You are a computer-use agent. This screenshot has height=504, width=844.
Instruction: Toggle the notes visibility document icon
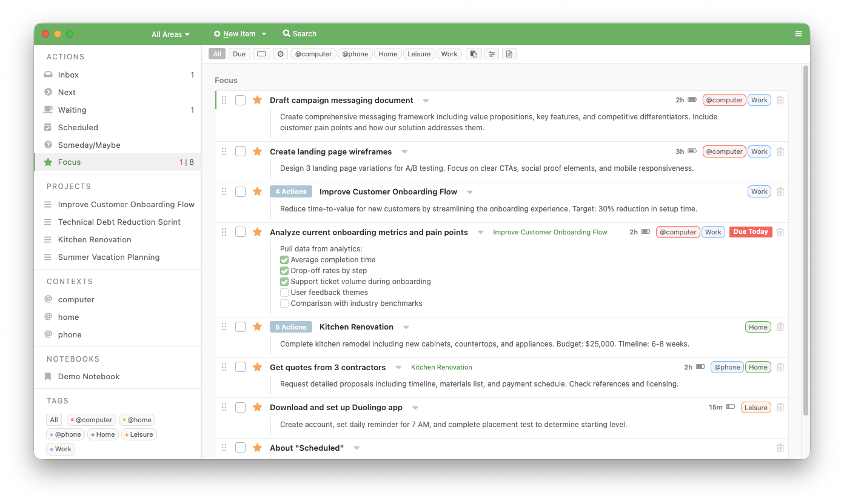coord(509,53)
